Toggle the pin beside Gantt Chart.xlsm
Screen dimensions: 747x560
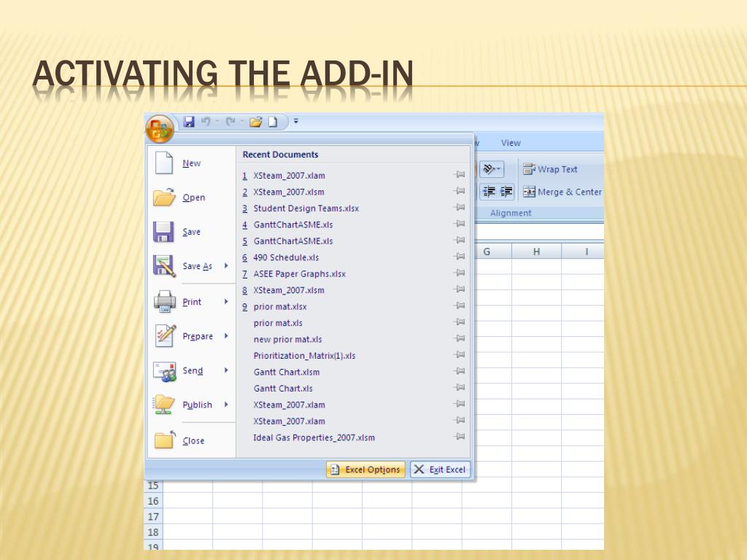[460, 371]
